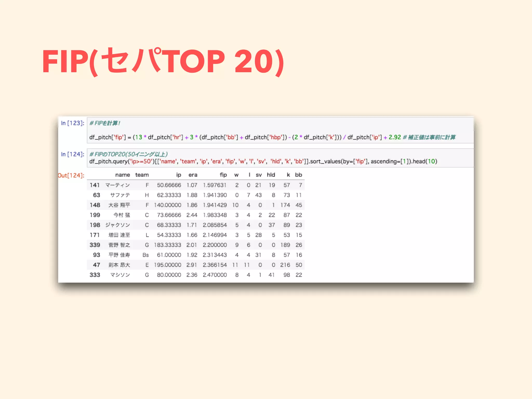Click ip value 54.33333
This screenshot has height=399, width=532.
[169, 235]
